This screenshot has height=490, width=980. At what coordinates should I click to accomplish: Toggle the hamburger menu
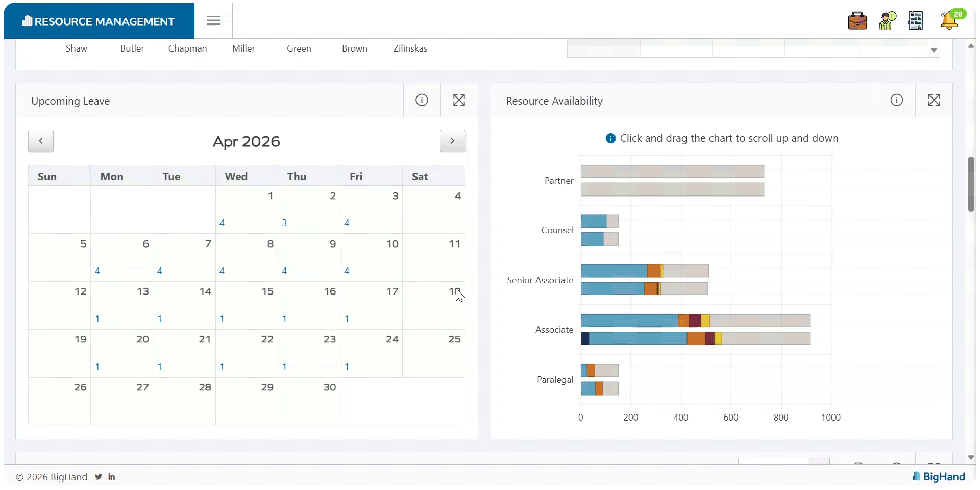pos(213,20)
